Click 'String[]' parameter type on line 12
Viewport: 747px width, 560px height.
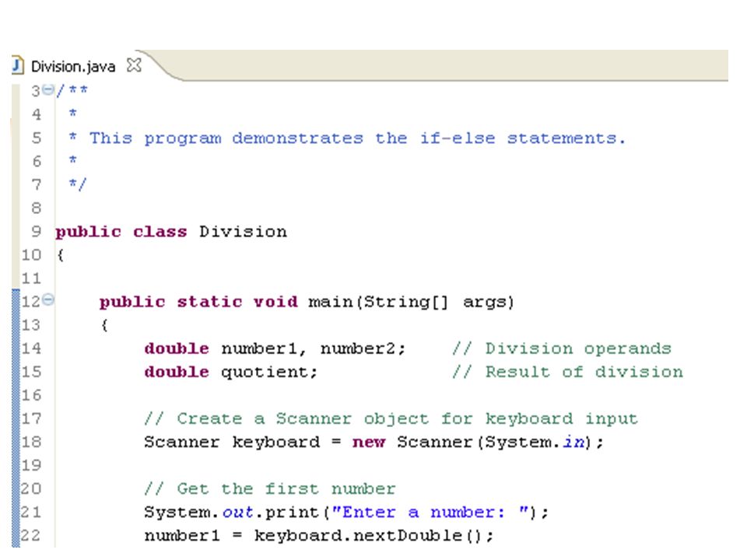tap(406, 302)
